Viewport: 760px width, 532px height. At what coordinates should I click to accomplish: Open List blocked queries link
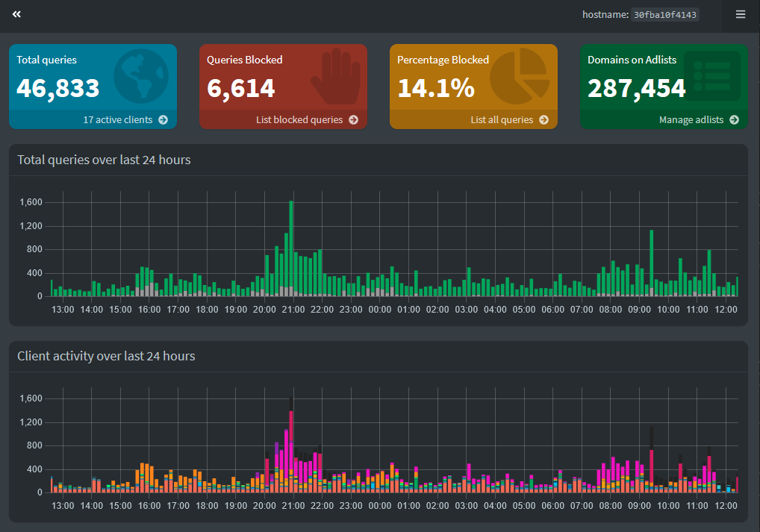[x=299, y=120]
